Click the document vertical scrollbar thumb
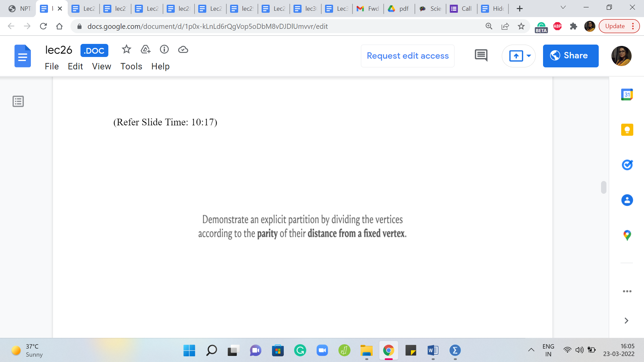The height and width of the screenshot is (362, 644). (x=603, y=187)
